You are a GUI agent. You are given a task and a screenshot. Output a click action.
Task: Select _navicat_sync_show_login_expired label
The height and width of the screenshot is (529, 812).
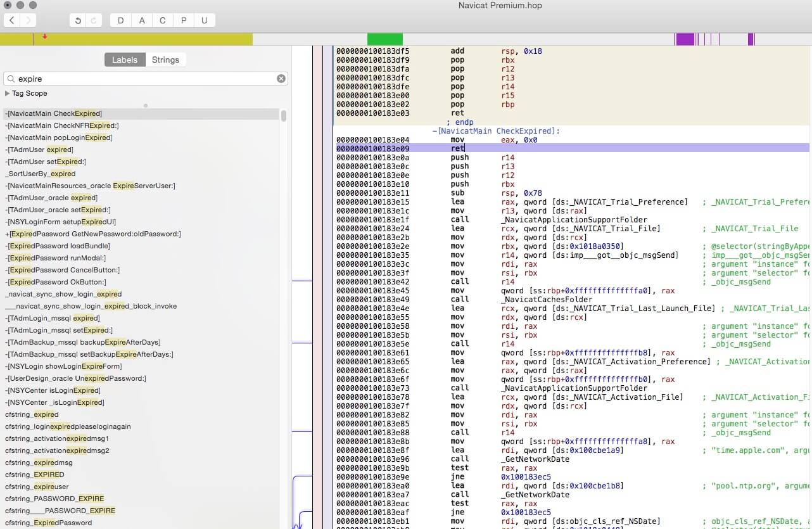tap(63, 294)
